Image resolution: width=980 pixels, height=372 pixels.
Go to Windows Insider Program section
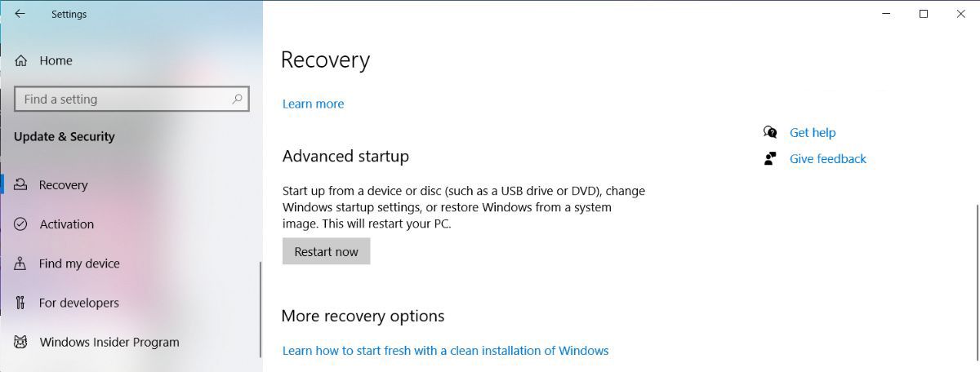click(109, 342)
